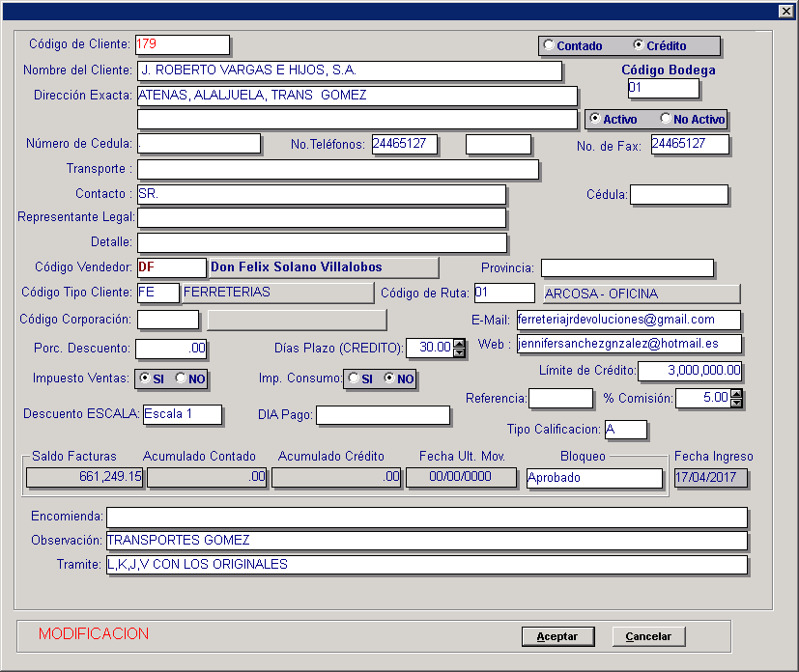Click the first No. Teléfonos field
The height and width of the screenshot is (672, 799).
(x=405, y=144)
